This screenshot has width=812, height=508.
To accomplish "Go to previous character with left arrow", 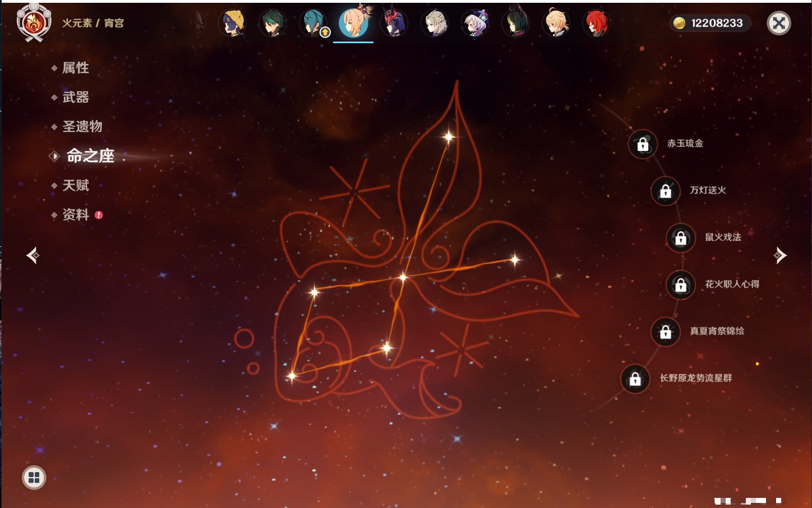I will pos(33,255).
